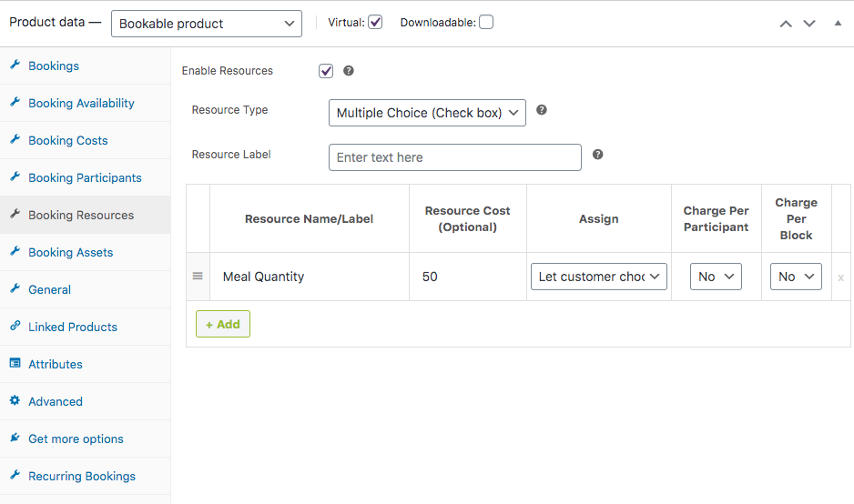854x504 pixels.
Task: Click the move-up arrow in Product data header
Action: coord(786,24)
